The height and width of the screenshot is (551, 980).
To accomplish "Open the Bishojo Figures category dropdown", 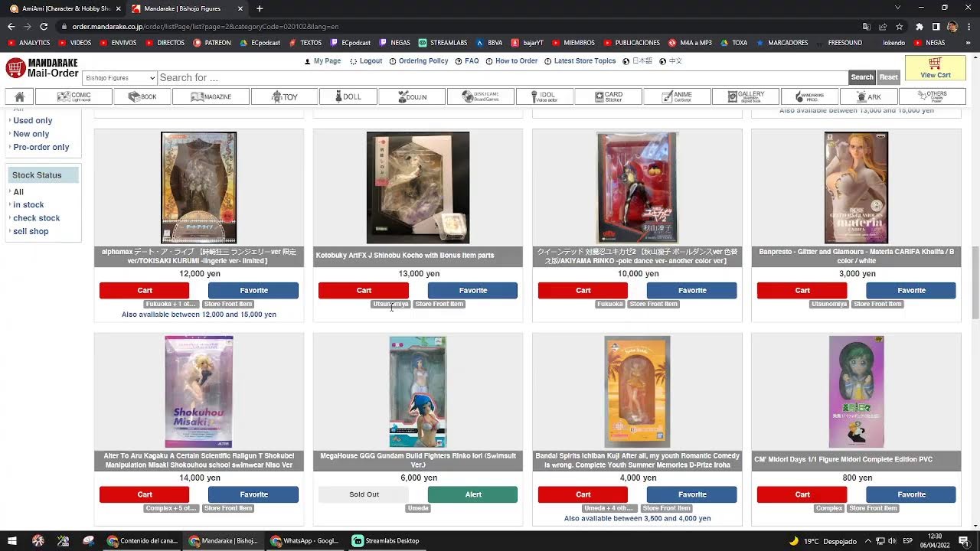I will coord(119,78).
